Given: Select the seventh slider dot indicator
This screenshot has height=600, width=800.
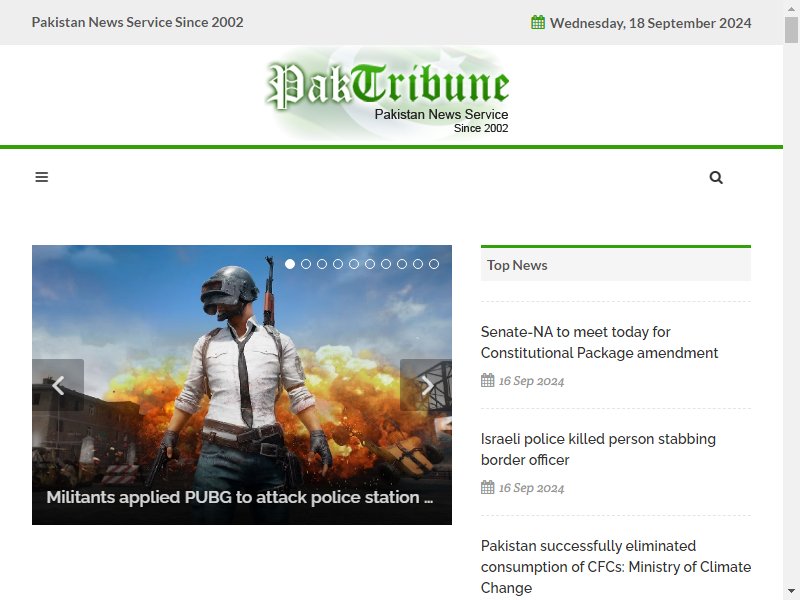Looking at the screenshot, I should [x=386, y=264].
